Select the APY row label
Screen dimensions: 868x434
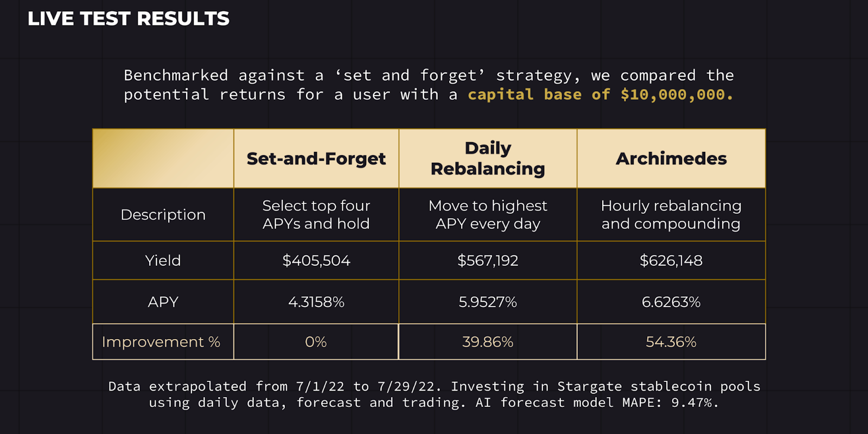163,302
